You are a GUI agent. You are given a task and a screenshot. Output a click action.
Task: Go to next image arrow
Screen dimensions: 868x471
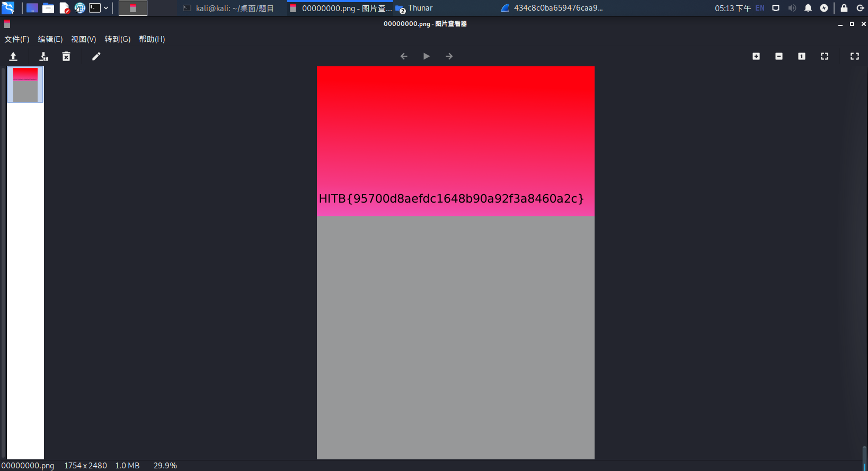[x=449, y=56]
